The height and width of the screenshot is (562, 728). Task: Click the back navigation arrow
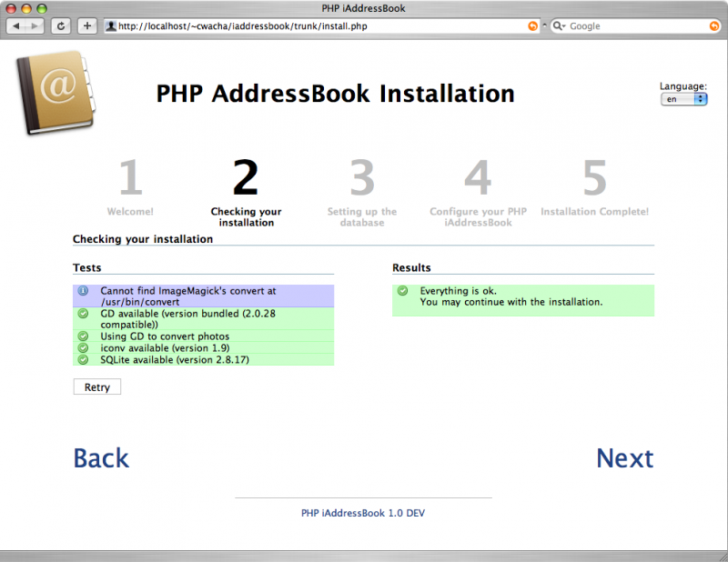point(16,25)
